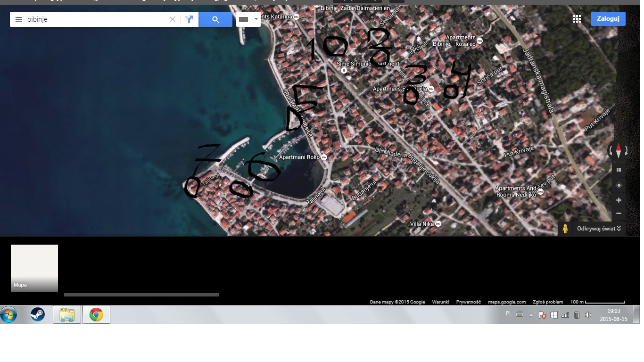This screenshot has height=362, width=644.
Task: Open directions with the route icon
Action: pyautogui.click(x=189, y=19)
